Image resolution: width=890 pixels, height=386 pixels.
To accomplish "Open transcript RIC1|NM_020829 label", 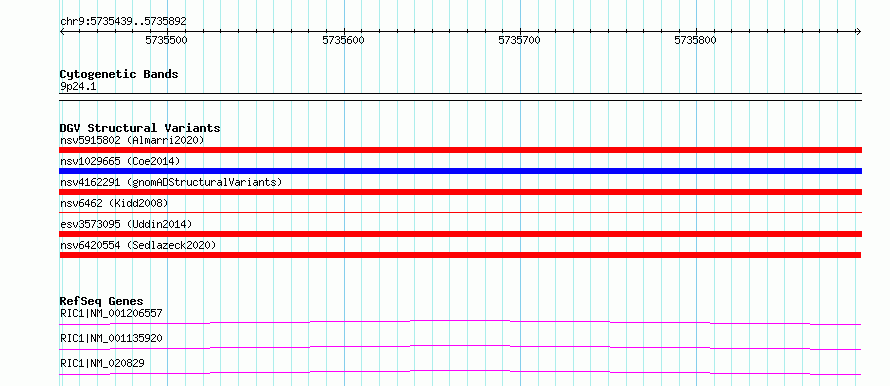I will (102, 363).
